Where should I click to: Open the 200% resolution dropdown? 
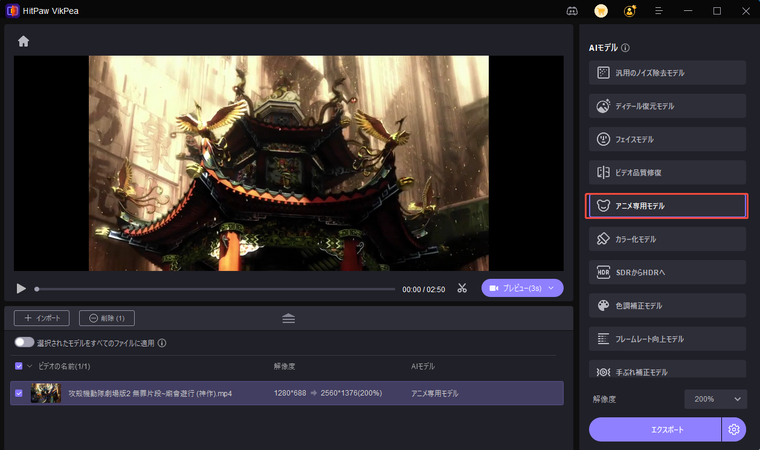tap(715, 399)
